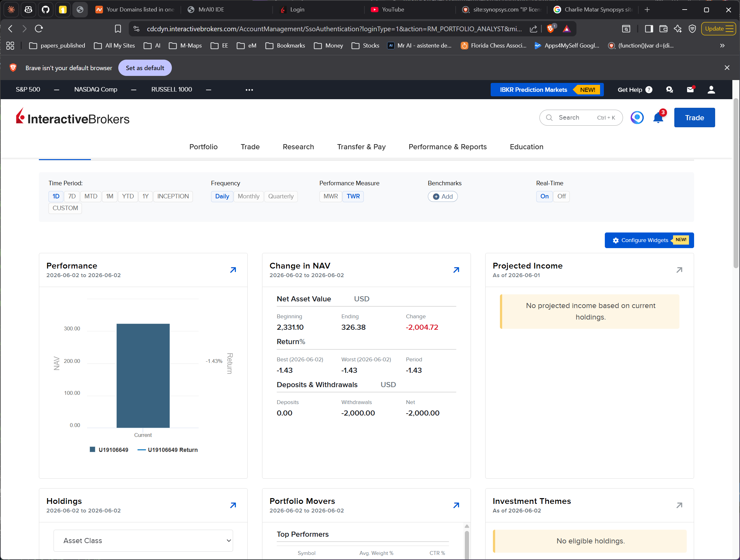Open the All My Sites bookmarks folder
The image size is (740, 560).
pyautogui.click(x=114, y=46)
